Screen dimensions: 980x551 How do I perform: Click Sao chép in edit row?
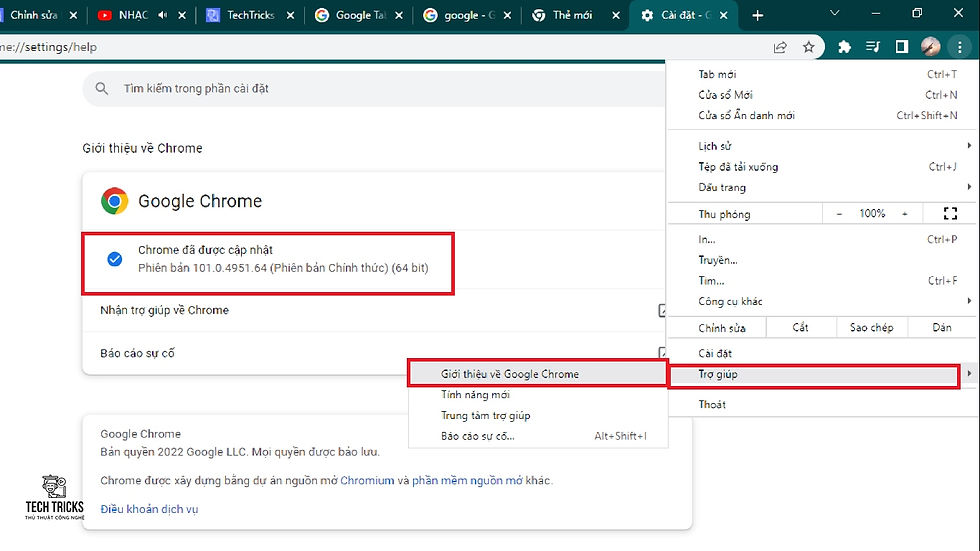871,327
